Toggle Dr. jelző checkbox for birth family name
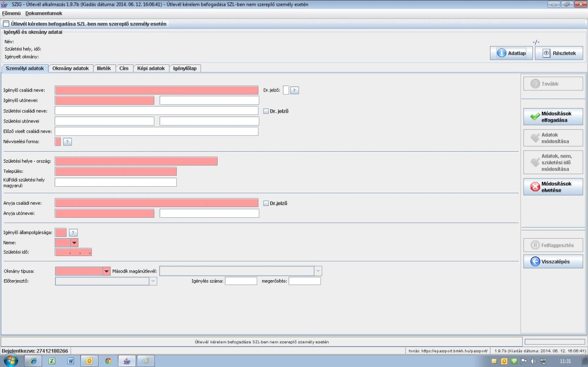Screen dimensions: 588x367 [x=266, y=111]
